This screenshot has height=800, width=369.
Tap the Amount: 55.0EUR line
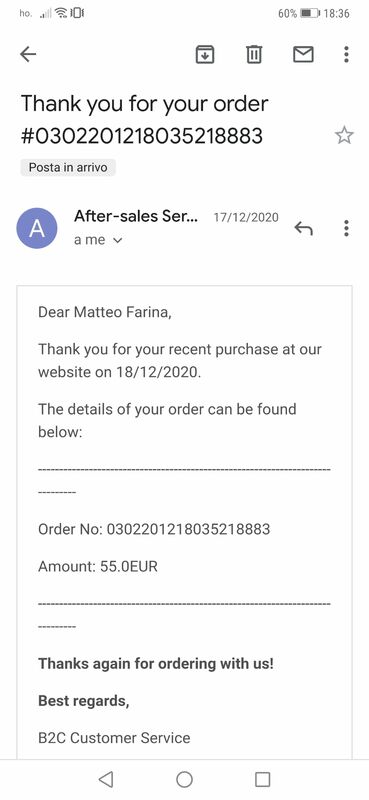pyautogui.click(x=98, y=566)
